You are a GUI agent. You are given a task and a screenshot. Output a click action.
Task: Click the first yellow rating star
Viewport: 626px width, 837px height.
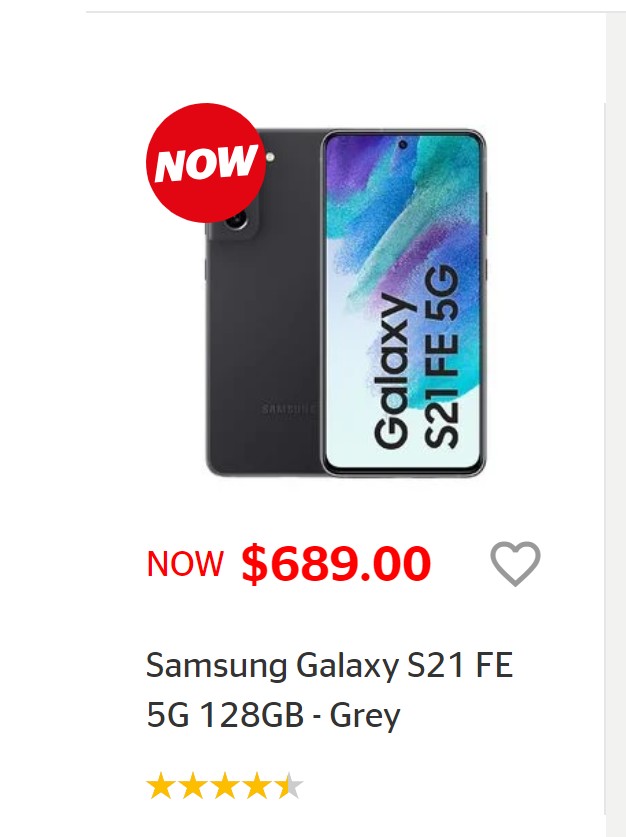[x=160, y=787]
